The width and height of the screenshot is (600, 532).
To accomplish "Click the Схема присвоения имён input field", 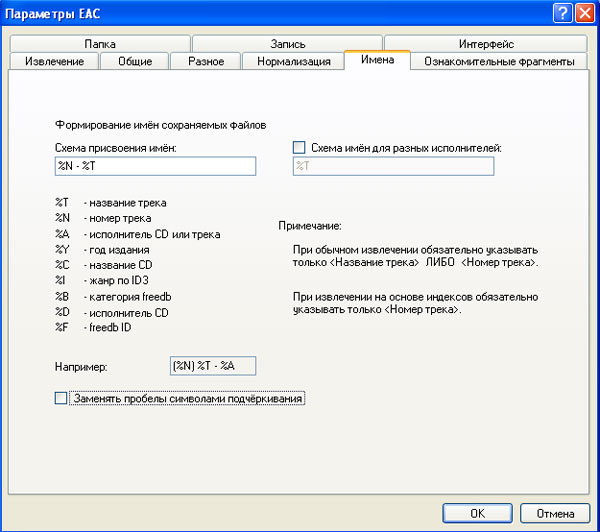I will 155,166.
